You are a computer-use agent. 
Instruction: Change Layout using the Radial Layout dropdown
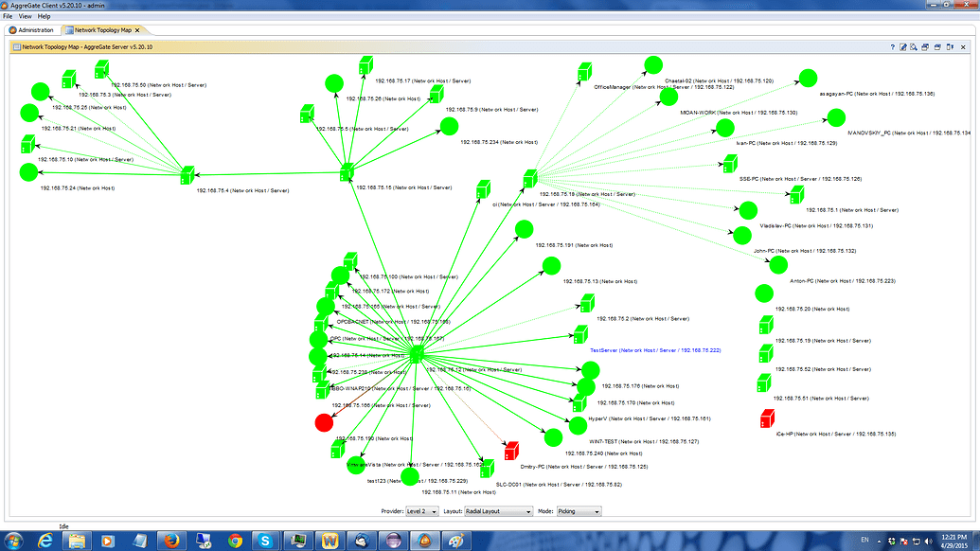click(x=500, y=510)
